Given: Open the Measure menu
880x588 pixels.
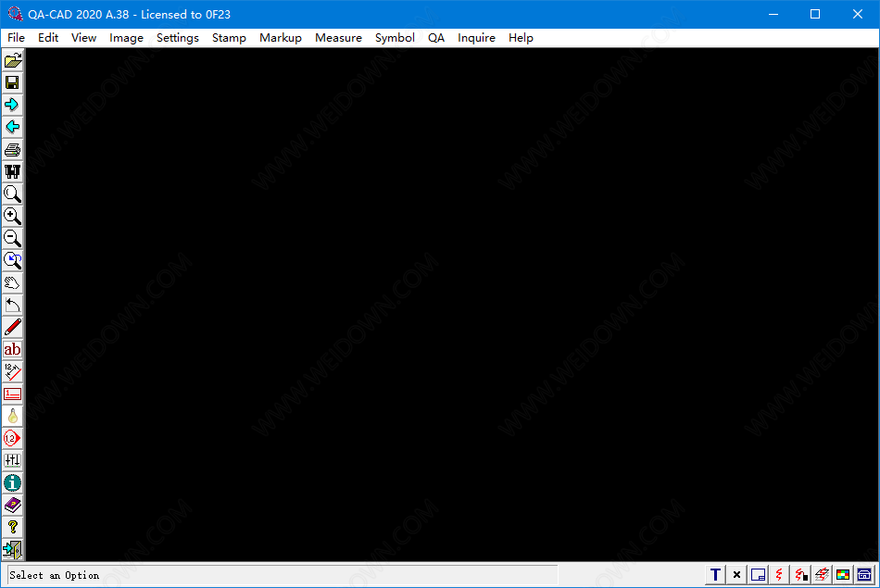Looking at the screenshot, I should coord(338,38).
